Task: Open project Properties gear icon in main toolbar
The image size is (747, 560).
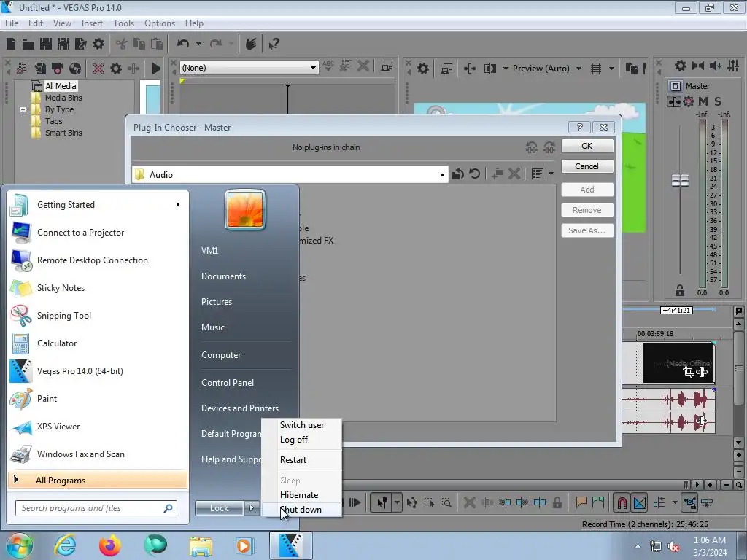Action: point(98,44)
